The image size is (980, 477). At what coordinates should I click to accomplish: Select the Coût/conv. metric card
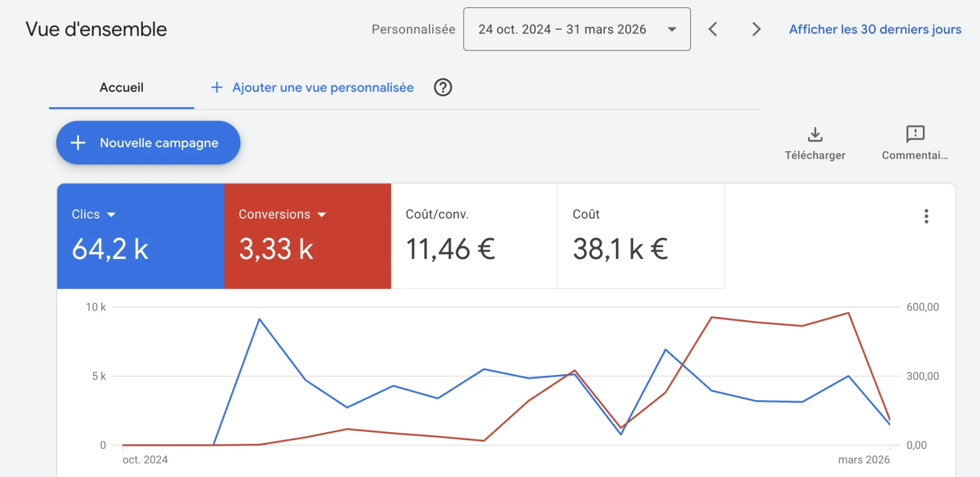pos(474,236)
